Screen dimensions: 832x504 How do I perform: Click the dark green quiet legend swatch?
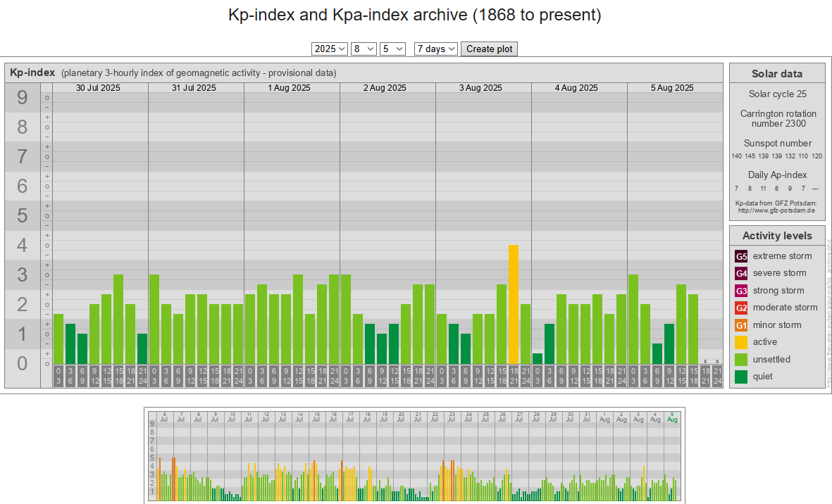[741, 377]
